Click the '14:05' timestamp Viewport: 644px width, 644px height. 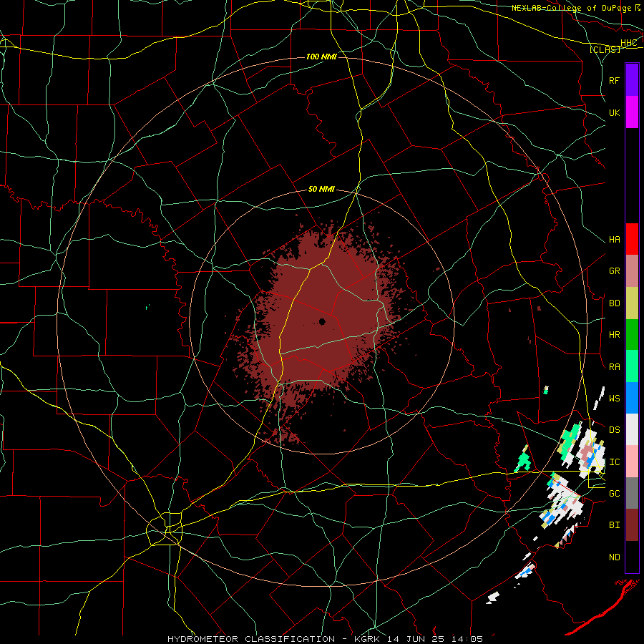coord(466,639)
